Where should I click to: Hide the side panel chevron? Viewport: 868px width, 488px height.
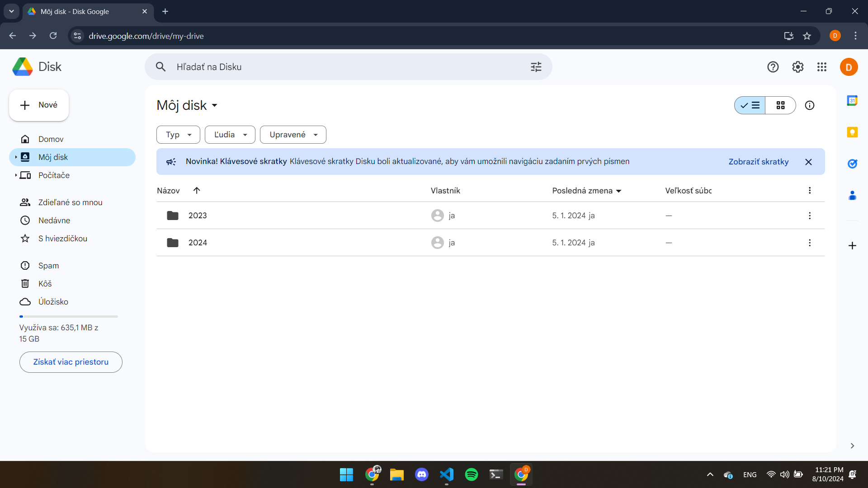tap(852, 446)
